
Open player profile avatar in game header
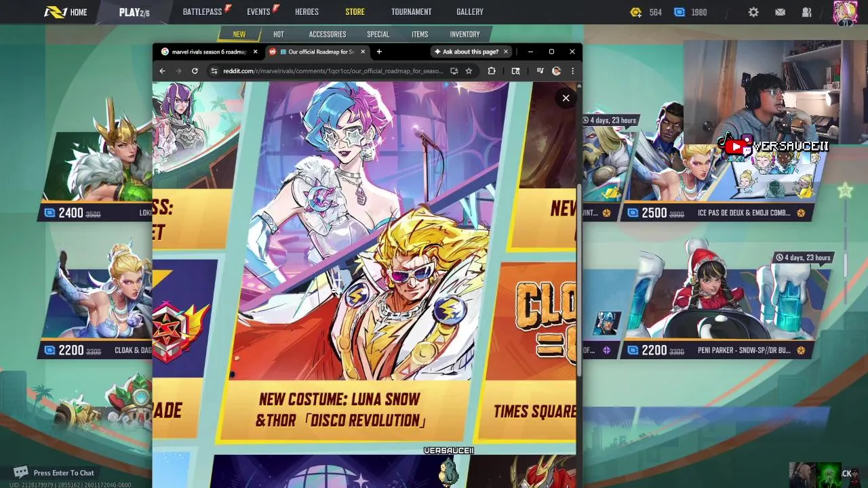click(x=845, y=13)
